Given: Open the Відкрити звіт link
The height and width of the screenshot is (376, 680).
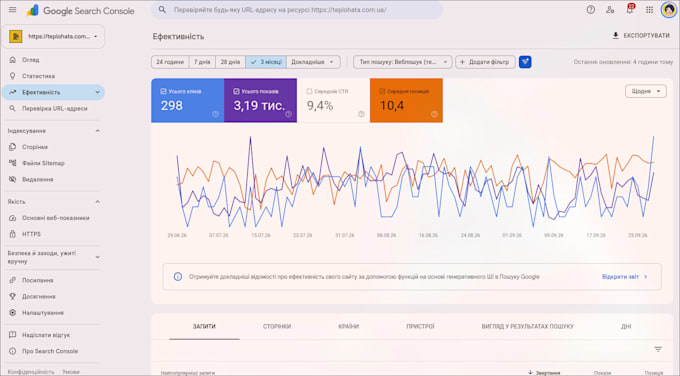Looking at the screenshot, I should pos(624,277).
